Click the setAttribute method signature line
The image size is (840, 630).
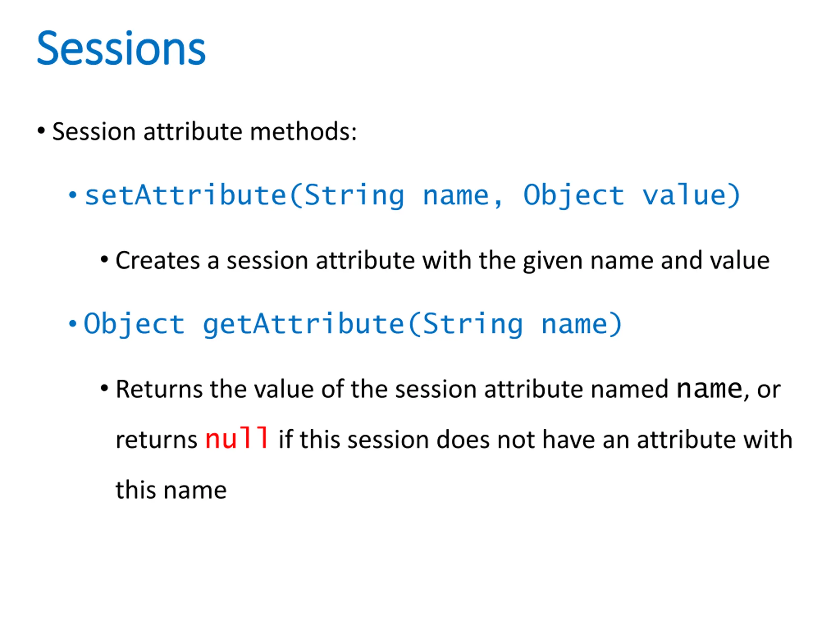pyautogui.click(x=412, y=196)
